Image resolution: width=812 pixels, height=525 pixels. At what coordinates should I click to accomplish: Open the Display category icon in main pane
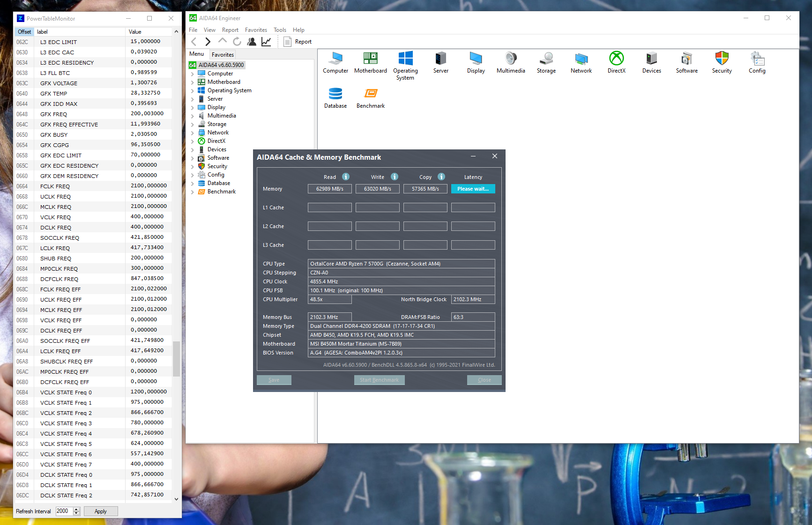[476, 62]
